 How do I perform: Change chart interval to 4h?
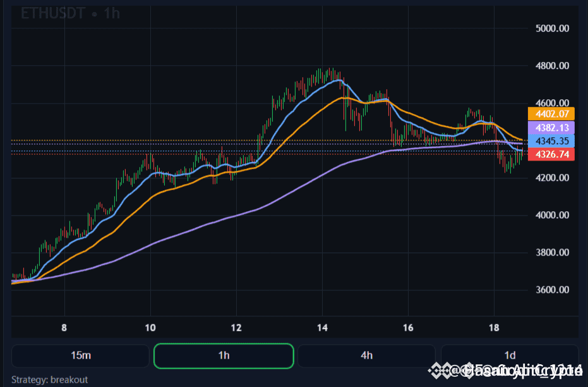[366, 355]
